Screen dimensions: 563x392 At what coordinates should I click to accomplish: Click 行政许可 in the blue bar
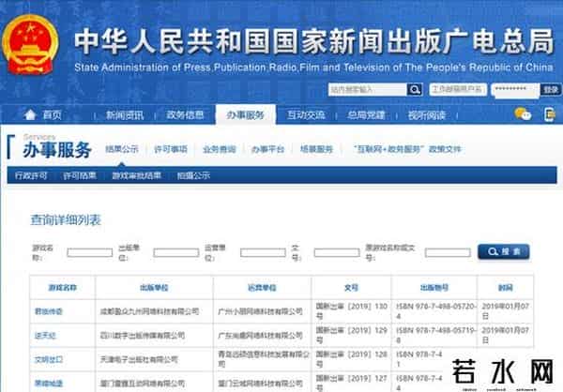point(31,175)
